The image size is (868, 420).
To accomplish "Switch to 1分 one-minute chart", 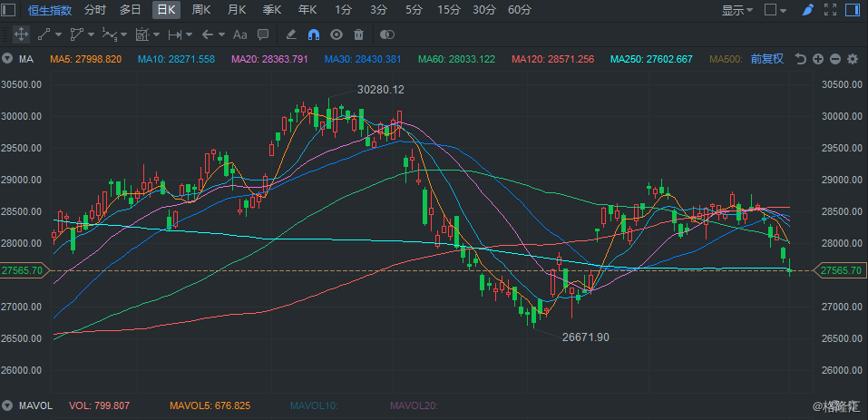I will click(x=343, y=9).
